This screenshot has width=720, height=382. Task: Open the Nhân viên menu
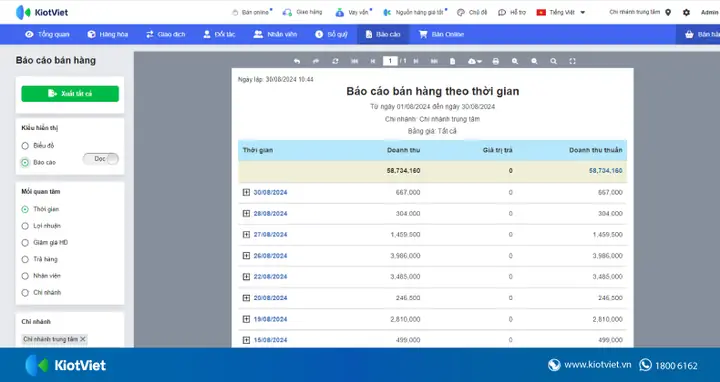tap(276, 34)
